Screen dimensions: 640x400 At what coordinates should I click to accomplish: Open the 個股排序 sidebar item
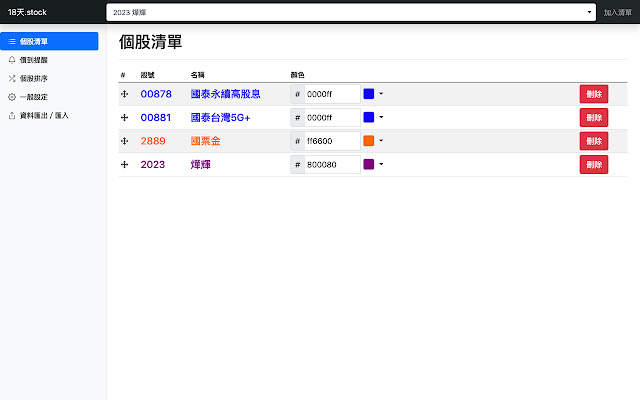(49, 78)
